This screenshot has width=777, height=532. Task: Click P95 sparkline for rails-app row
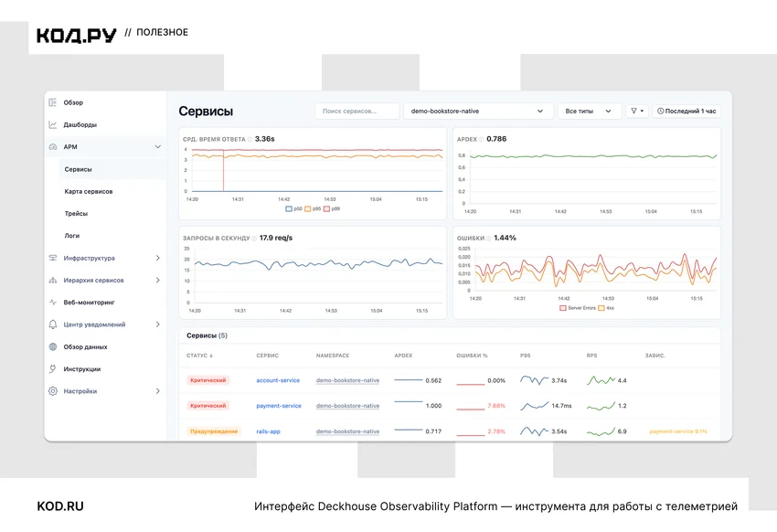click(x=534, y=431)
